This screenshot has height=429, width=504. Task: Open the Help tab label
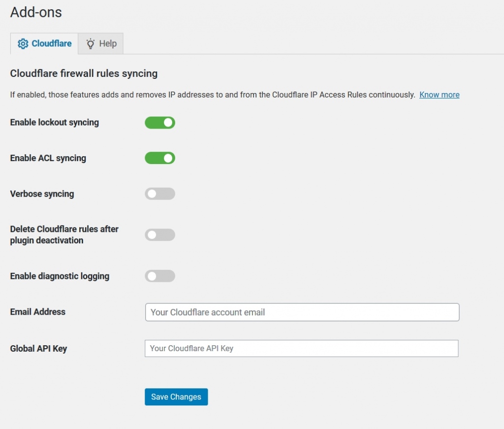click(x=108, y=44)
